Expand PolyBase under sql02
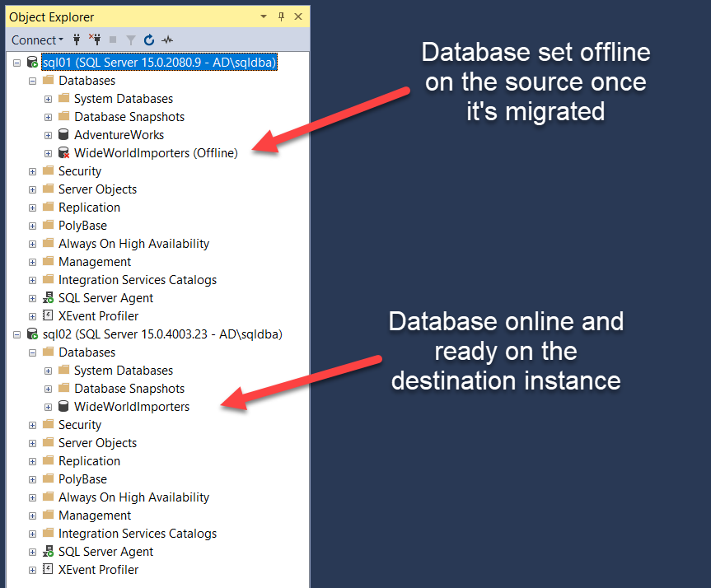Viewport: 711px width, 588px height. tap(32, 480)
